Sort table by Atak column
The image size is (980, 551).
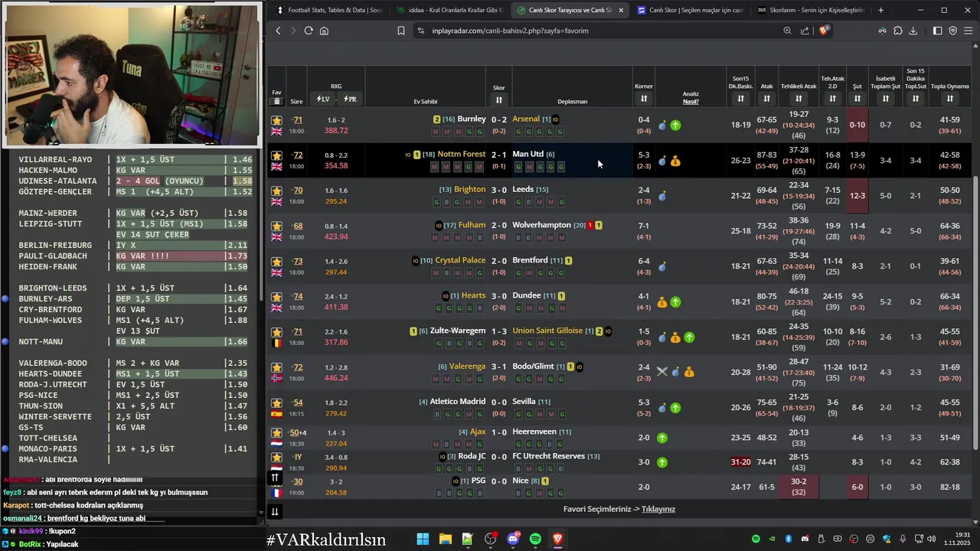pyautogui.click(x=766, y=99)
